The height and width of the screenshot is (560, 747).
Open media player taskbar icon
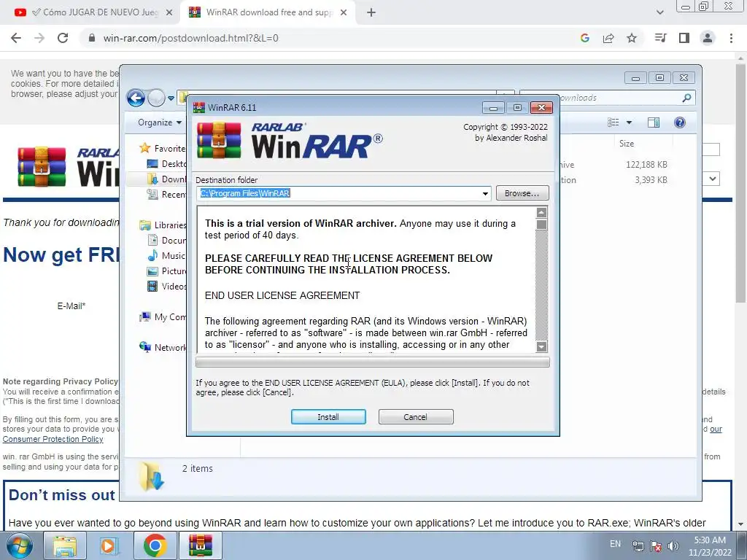coord(109,545)
